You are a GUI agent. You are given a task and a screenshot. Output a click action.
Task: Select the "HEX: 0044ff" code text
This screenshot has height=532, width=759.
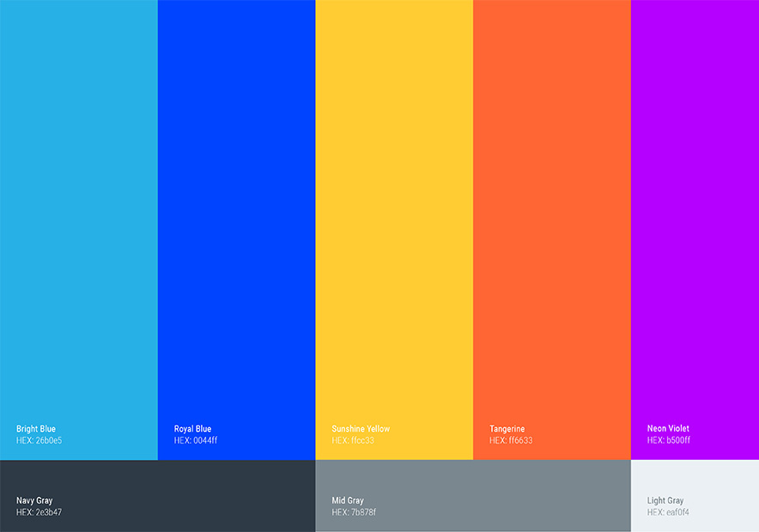click(196, 441)
